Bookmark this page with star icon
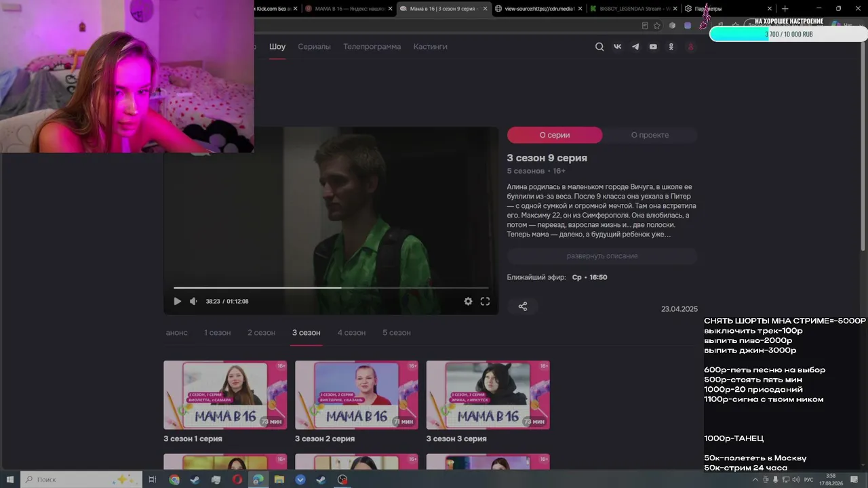This screenshot has width=868, height=488. click(657, 26)
